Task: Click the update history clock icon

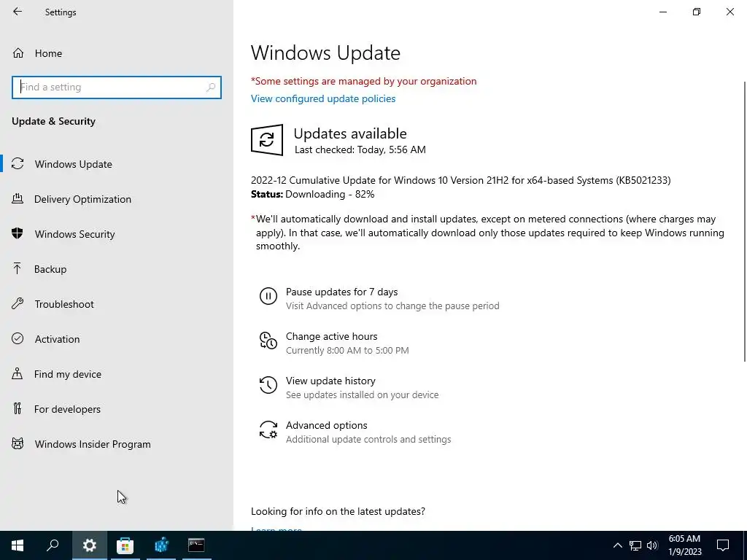Action: (x=268, y=385)
